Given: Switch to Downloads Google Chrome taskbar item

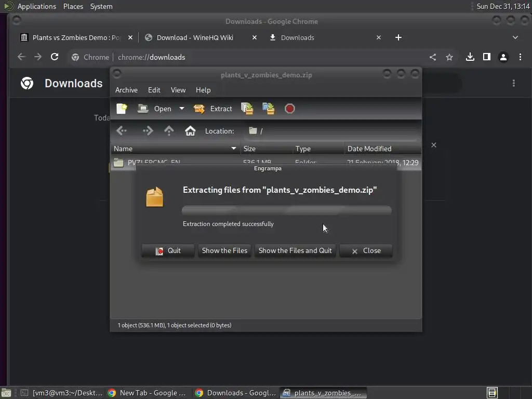Looking at the screenshot, I should tap(235, 393).
